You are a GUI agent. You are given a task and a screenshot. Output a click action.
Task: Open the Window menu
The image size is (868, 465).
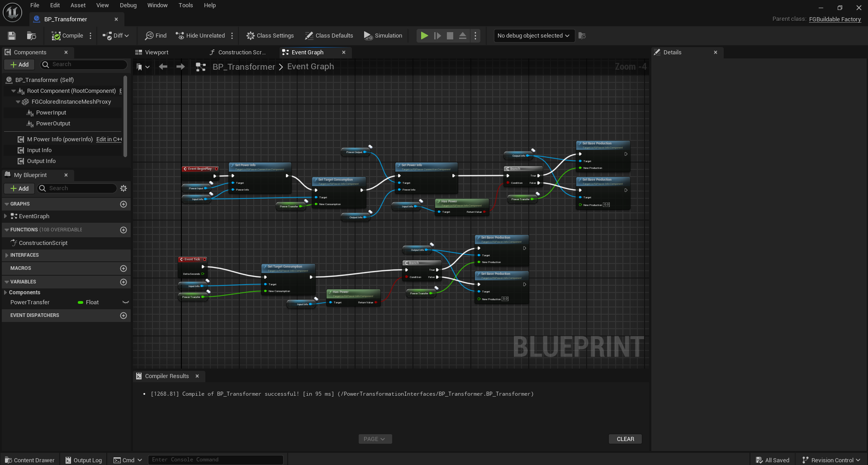pos(157,5)
